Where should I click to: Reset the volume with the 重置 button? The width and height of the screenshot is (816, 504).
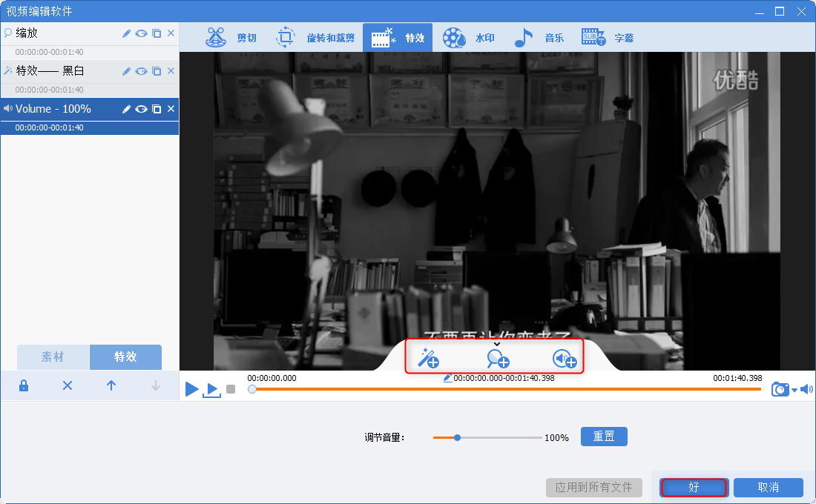pyautogui.click(x=604, y=437)
